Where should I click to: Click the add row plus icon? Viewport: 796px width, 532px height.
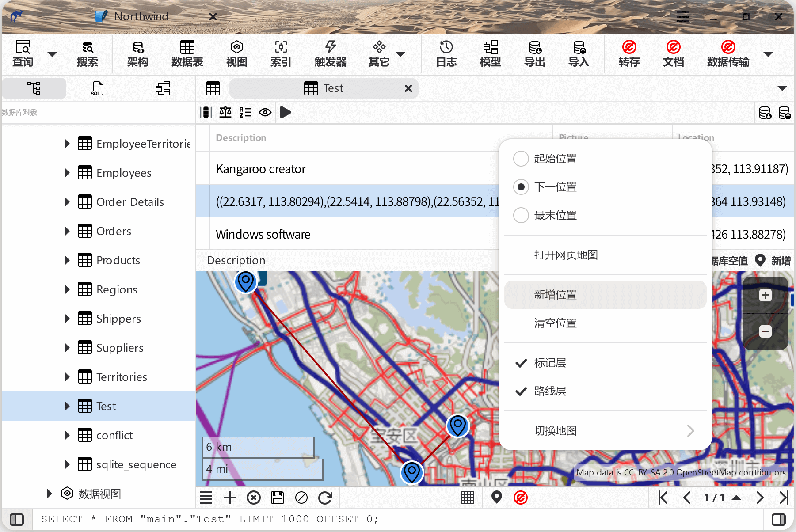click(x=230, y=498)
